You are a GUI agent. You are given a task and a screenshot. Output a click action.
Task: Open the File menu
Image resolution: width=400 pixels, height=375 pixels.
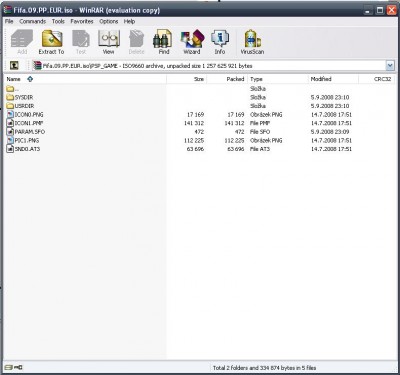[x=9, y=21]
